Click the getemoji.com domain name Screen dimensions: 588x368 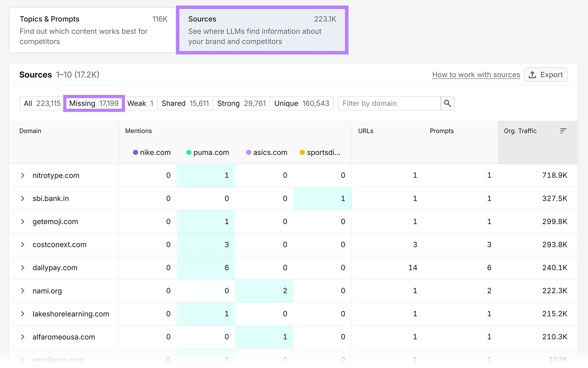click(x=55, y=222)
